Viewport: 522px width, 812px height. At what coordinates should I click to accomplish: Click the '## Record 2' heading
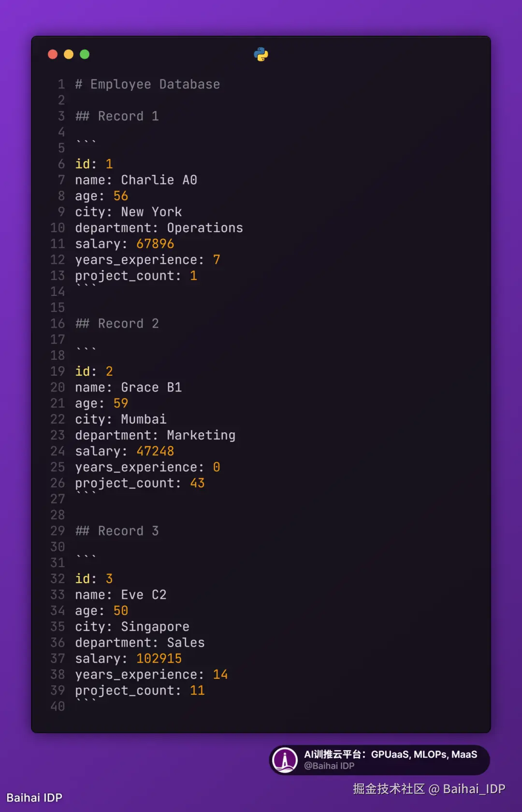[117, 323]
